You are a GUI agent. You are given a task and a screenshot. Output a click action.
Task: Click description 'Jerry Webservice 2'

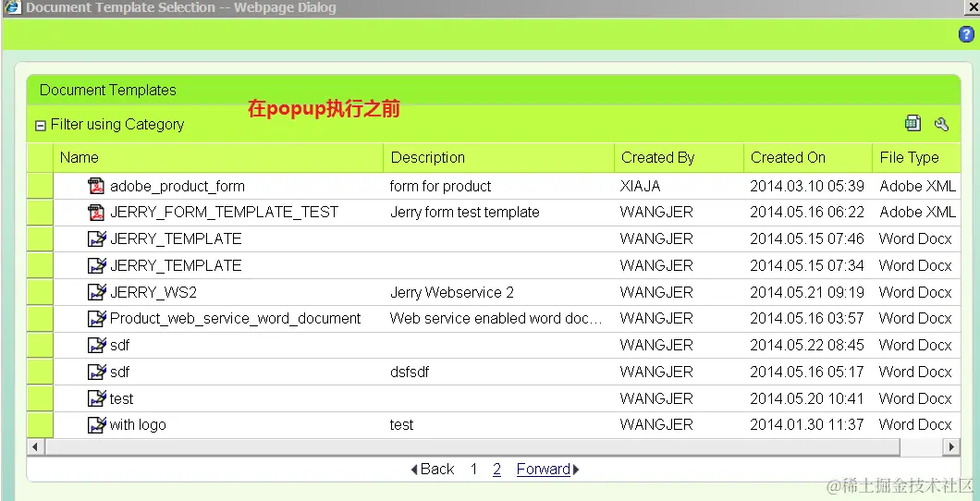(451, 292)
